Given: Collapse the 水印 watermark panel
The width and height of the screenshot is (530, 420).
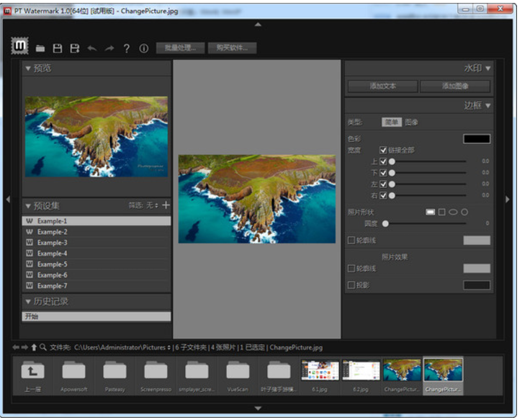Looking at the screenshot, I should [488, 68].
